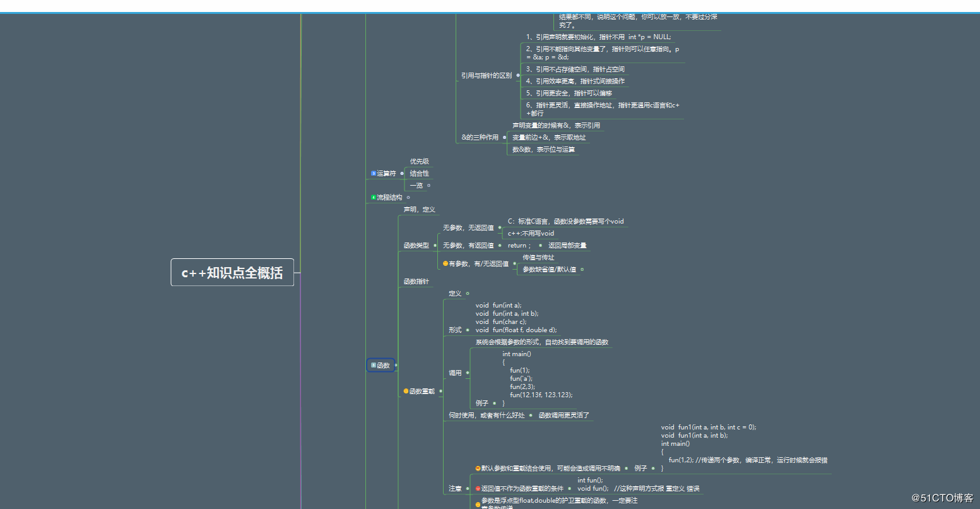Click the priority 4 marker on 流程结构

click(x=374, y=197)
